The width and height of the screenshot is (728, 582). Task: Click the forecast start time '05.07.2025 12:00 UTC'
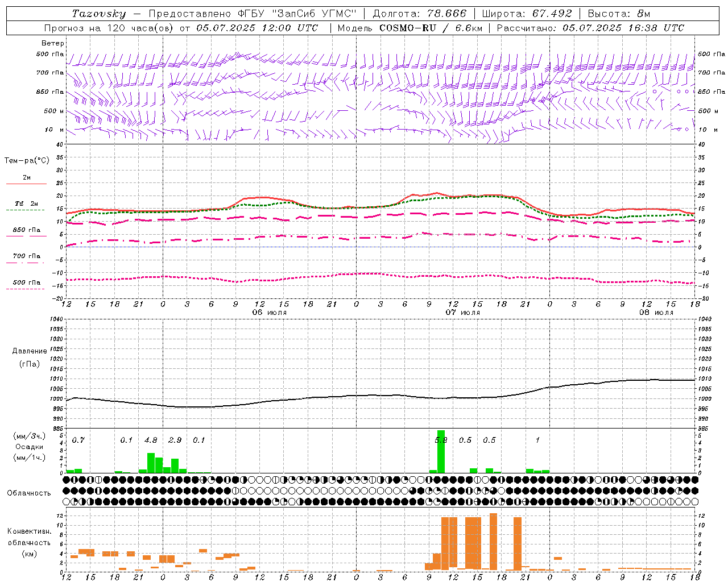tap(257, 28)
